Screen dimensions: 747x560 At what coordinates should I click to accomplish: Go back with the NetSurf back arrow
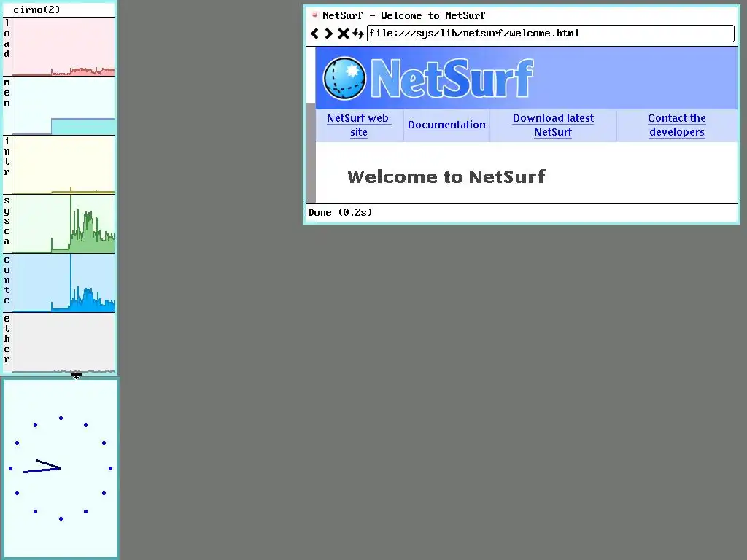pos(314,34)
